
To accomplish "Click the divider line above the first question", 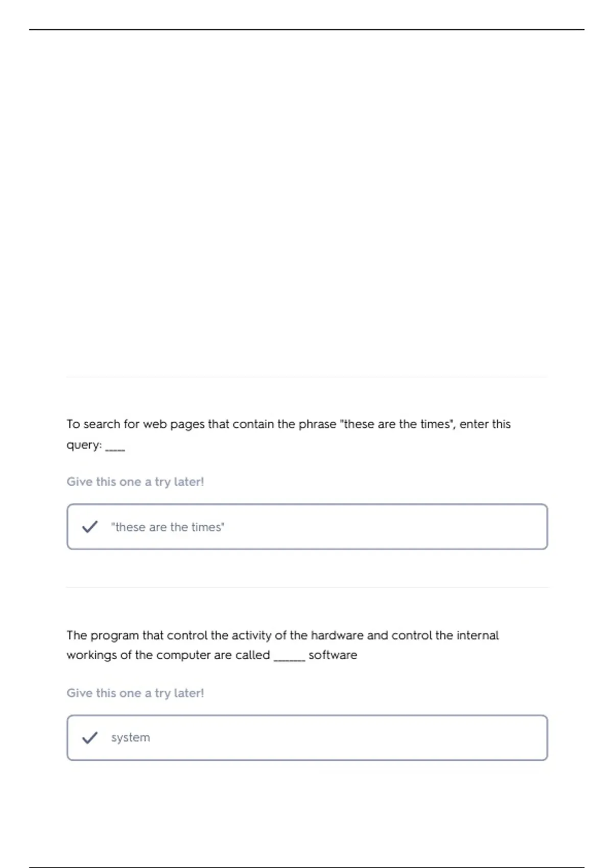I will tap(307, 377).
